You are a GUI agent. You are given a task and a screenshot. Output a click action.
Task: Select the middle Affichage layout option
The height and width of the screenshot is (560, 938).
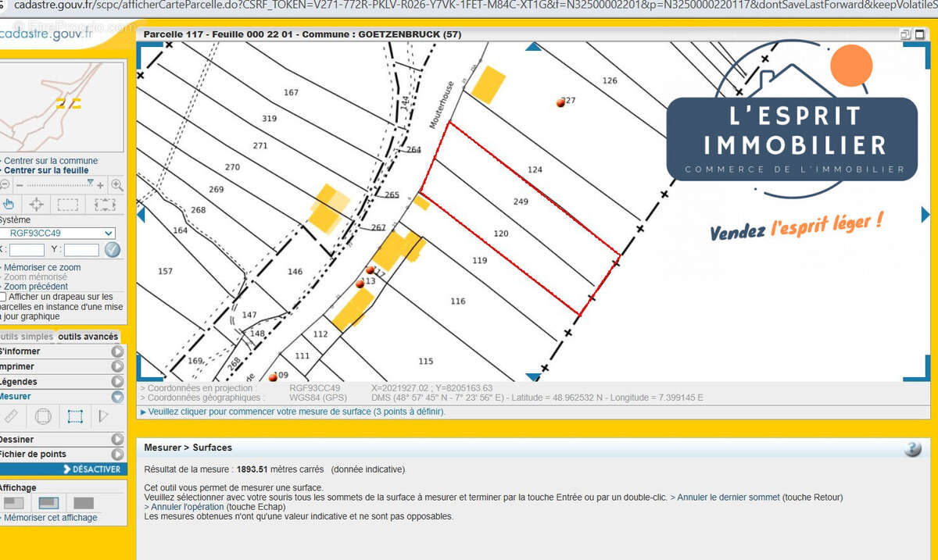point(48,503)
